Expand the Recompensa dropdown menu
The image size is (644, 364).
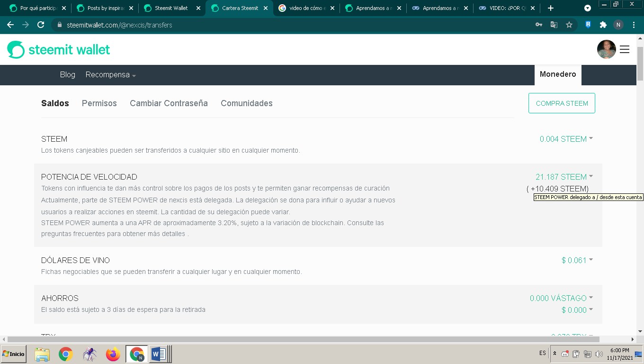pyautogui.click(x=110, y=75)
